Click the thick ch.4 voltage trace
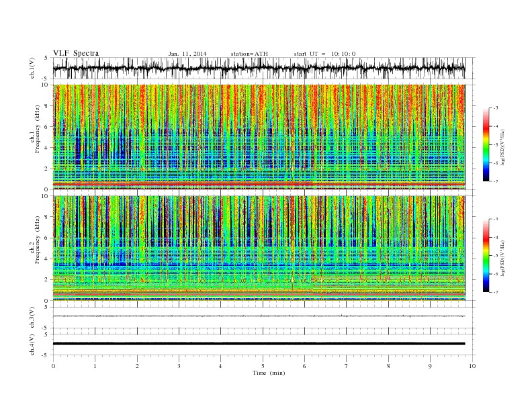Image resolution: width=532 pixels, height=411 pixels. coord(259,344)
